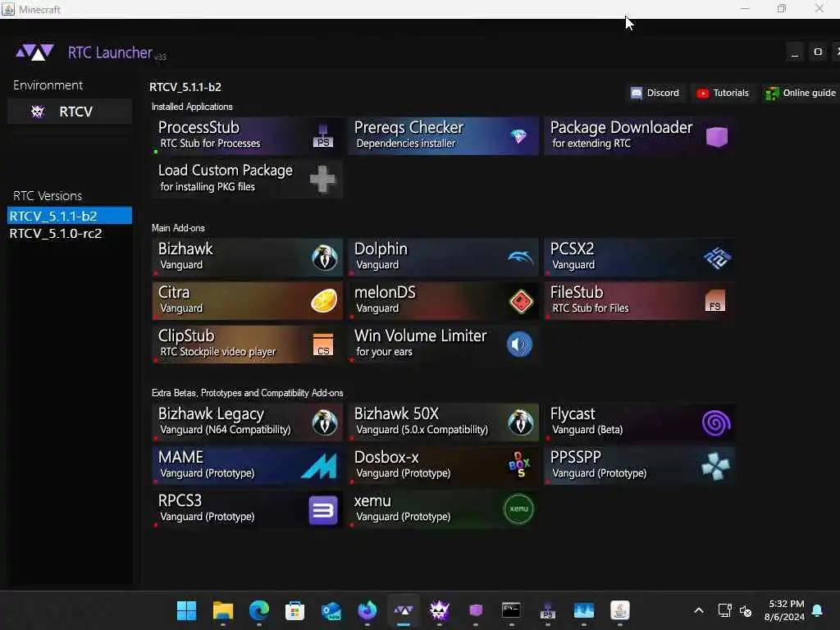Viewport: 840px width, 630px height.
Task: Click the Bizhawk 50X hawk icon
Action: pos(521,422)
